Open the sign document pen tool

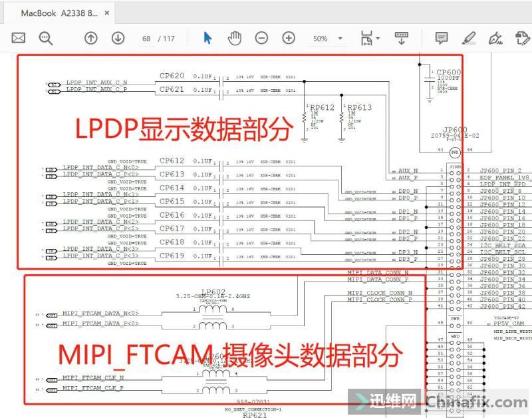click(x=495, y=38)
